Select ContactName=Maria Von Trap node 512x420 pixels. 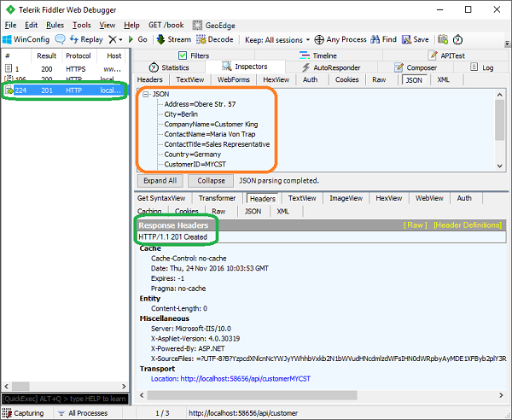click(210, 134)
